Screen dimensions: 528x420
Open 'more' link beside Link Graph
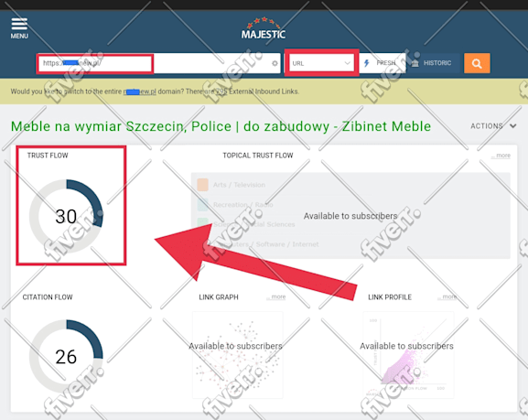click(276, 296)
